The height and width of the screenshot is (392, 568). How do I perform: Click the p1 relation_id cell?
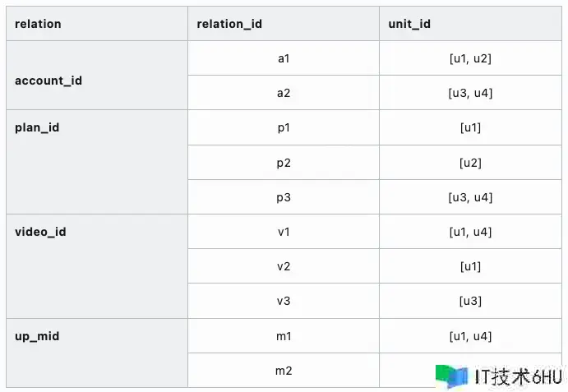pos(284,127)
